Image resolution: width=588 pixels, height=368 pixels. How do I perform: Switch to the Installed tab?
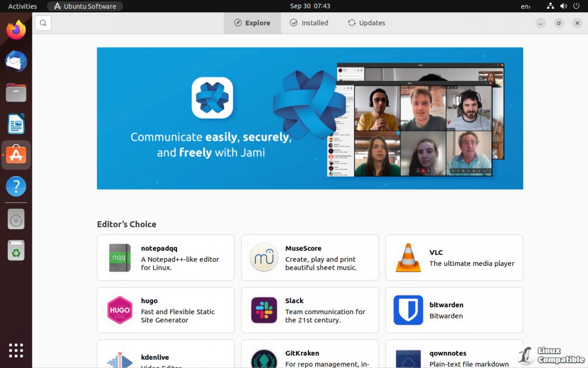click(x=309, y=23)
